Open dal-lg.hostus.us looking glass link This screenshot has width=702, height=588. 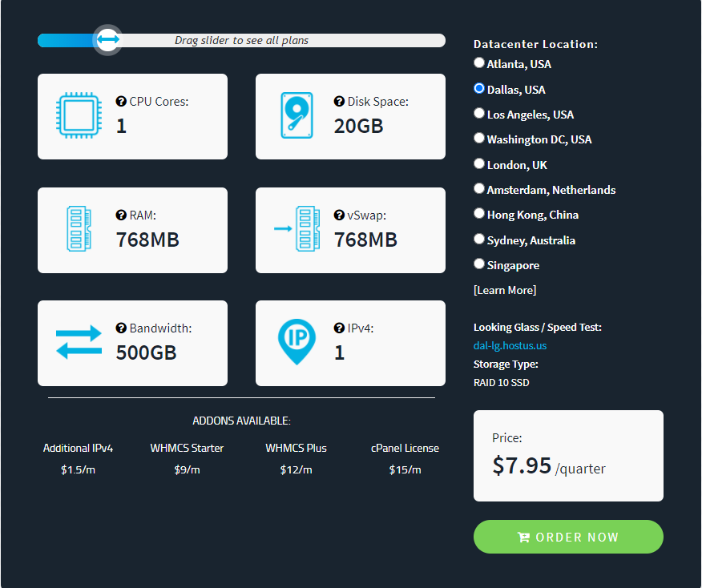[510, 345]
